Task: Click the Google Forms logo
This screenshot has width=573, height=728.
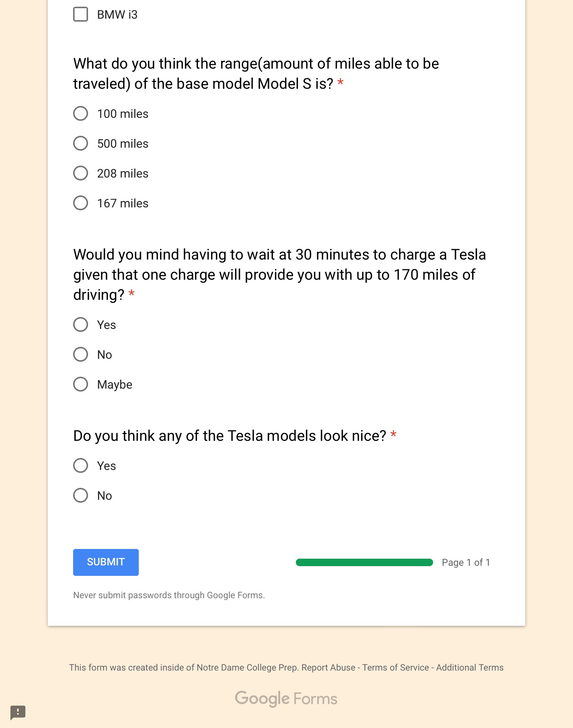Action: (x=286, y=698)
